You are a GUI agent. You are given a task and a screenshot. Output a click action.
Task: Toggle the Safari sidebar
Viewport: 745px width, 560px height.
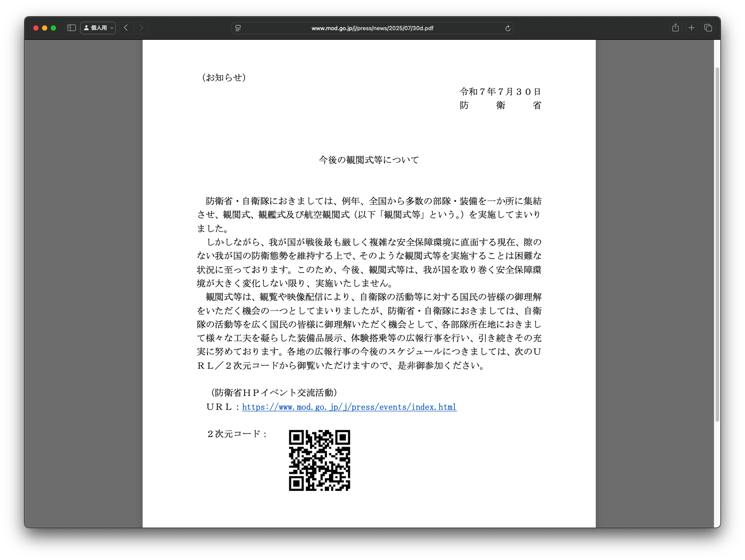tap(72, 28)
